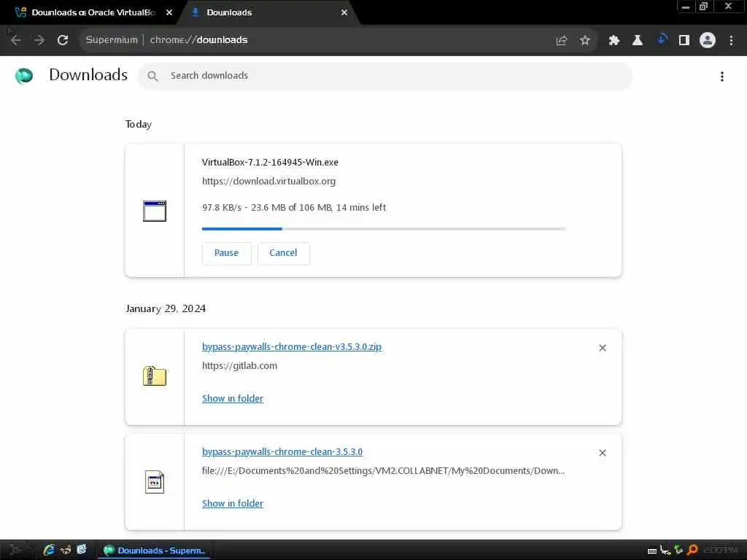Click the https://gitlab.com source text
The image size is (747, 560).
[239, 366]
